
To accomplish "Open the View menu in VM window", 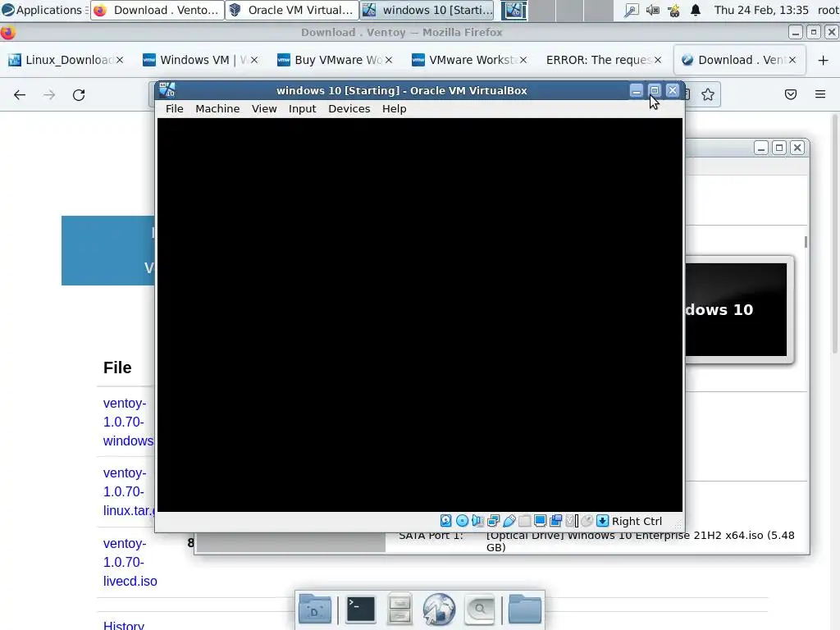I will point(264,109).
